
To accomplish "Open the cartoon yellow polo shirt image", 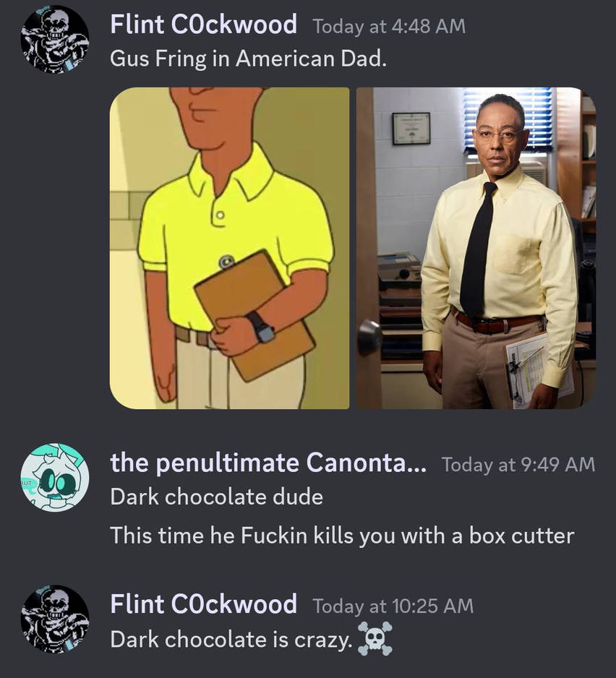I will (x=229, y=248).
